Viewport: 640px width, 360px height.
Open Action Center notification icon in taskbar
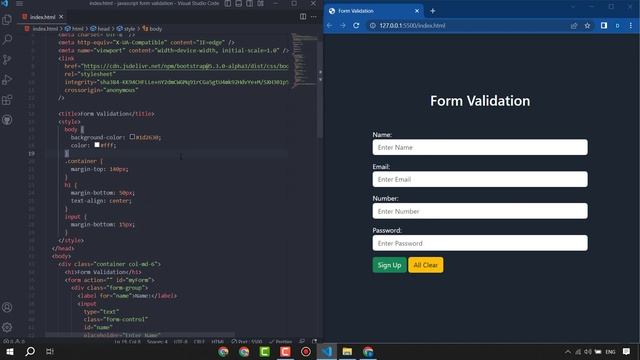coord(627,351)
